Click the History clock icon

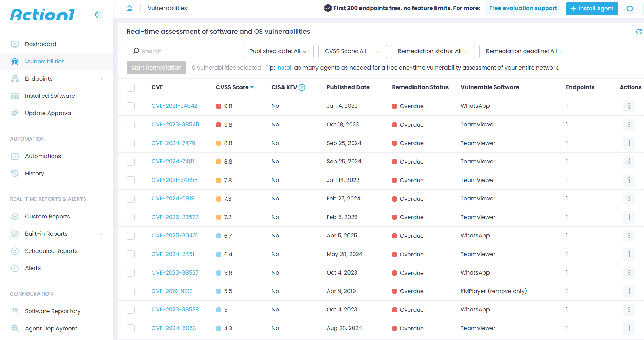pyautogui.click(x=15, y=173)
